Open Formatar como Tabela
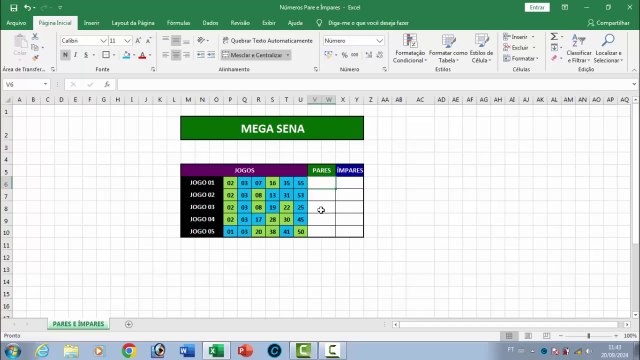640x360 pixels. pyautogui.click(x=448, y=48)
